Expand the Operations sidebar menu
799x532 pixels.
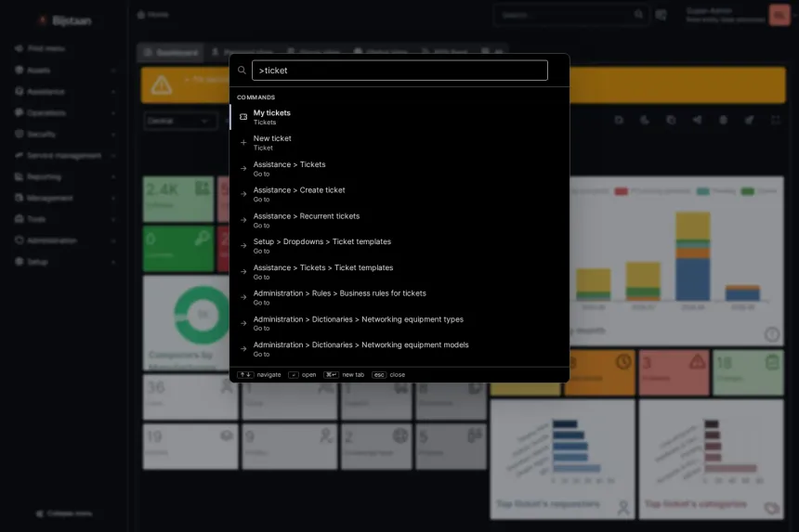point(64,112)
